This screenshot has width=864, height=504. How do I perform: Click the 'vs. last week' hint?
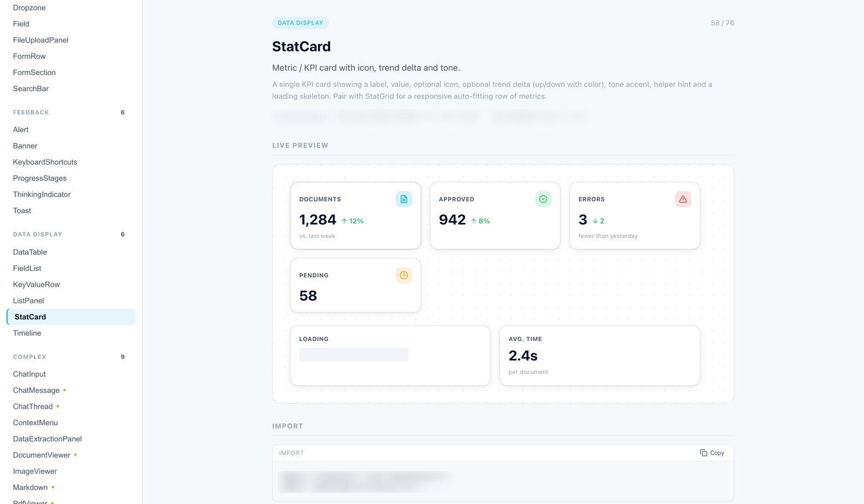317,236
